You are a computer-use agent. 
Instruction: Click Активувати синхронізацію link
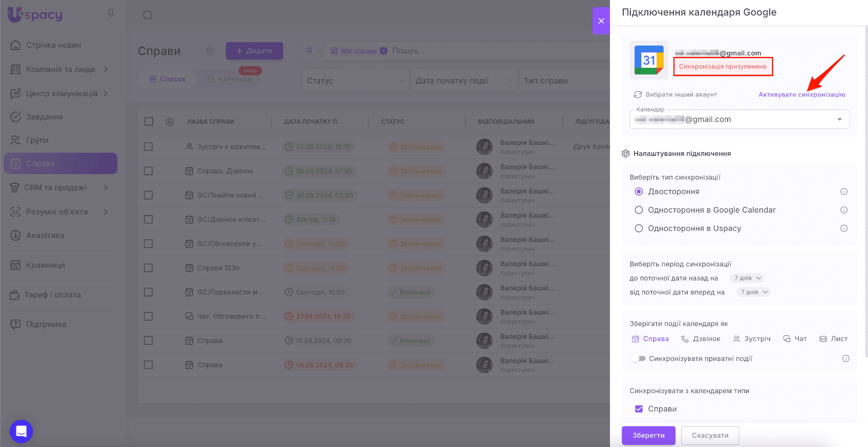pos(802,94)
